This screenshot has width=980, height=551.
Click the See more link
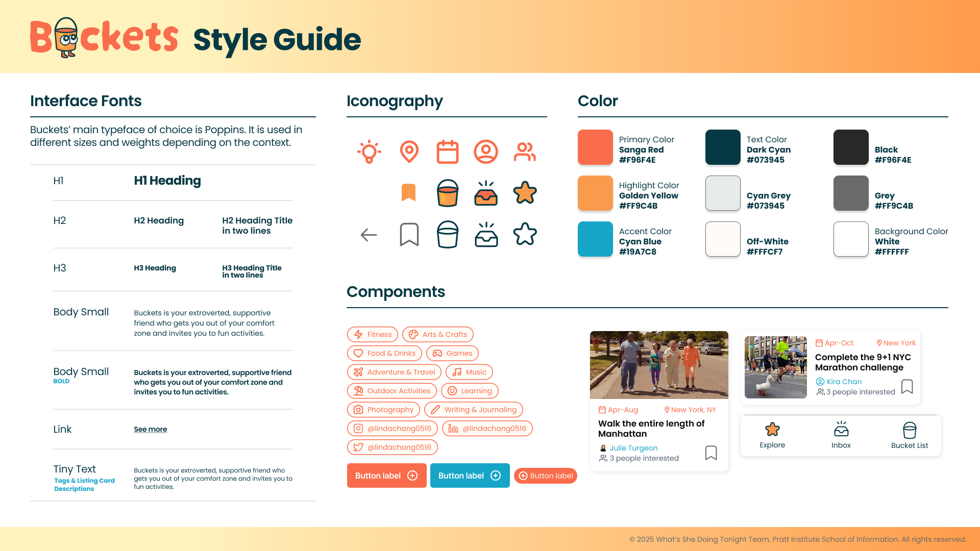click(151, 429)
